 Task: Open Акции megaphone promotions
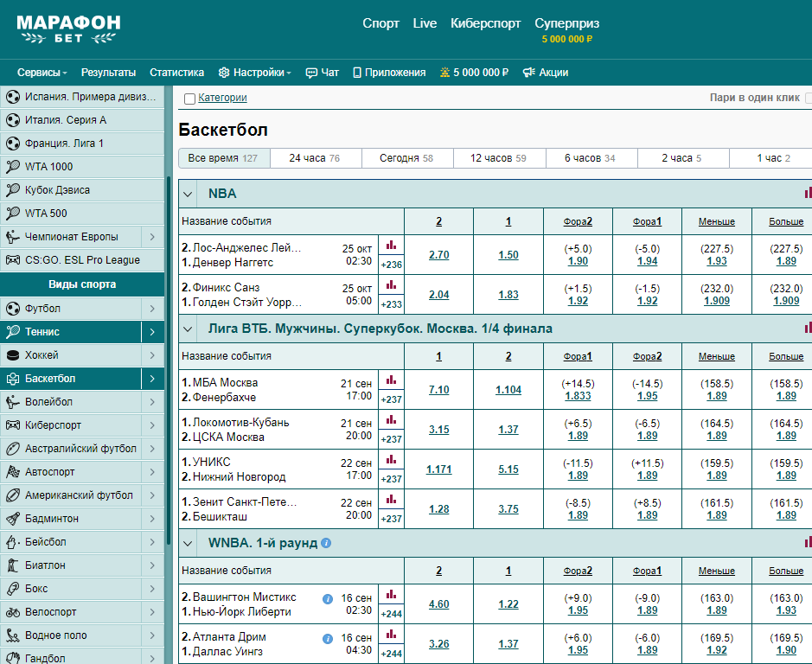pos(546,73)
